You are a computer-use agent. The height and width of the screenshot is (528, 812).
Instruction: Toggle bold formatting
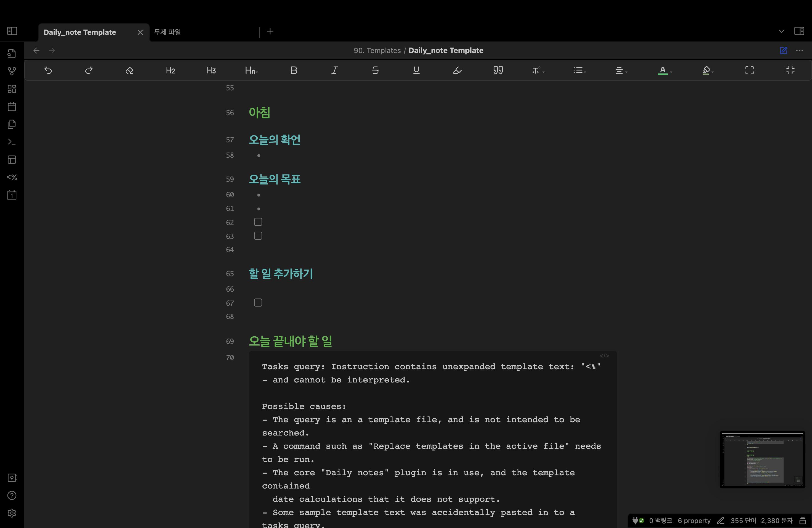coord(294,70)
